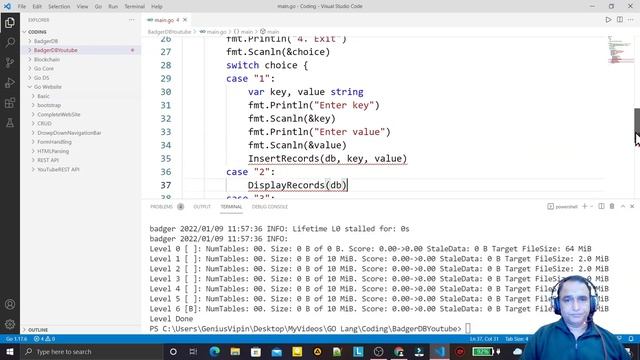Screen dimensions: 640x360
Task: Open the Terminal menu
Action: click(x=134, y=7)
